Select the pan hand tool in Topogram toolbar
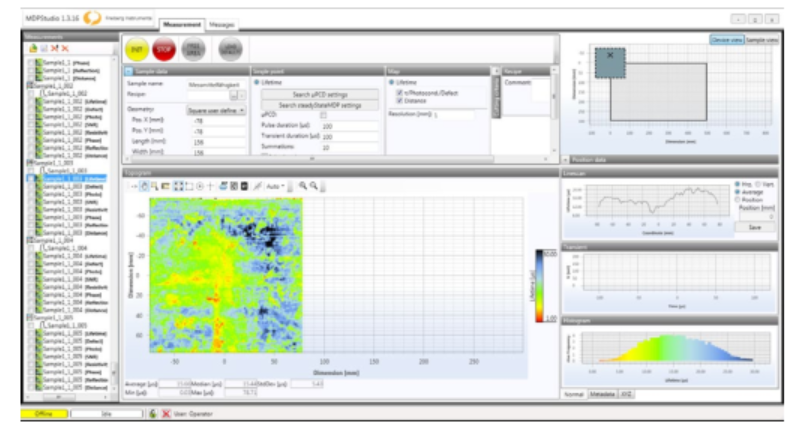Image resolution: width=805 pixels, height=430 pixels. click(x=144, y=186)
